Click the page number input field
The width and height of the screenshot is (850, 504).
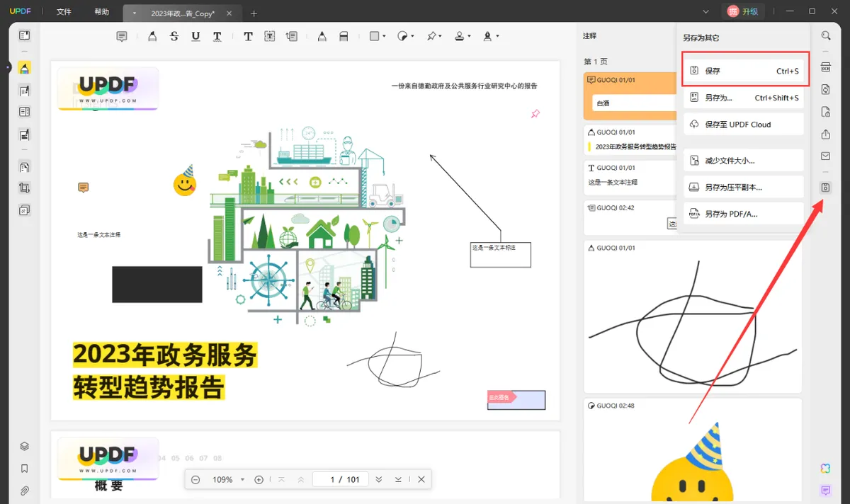click(x=340, y=480)
